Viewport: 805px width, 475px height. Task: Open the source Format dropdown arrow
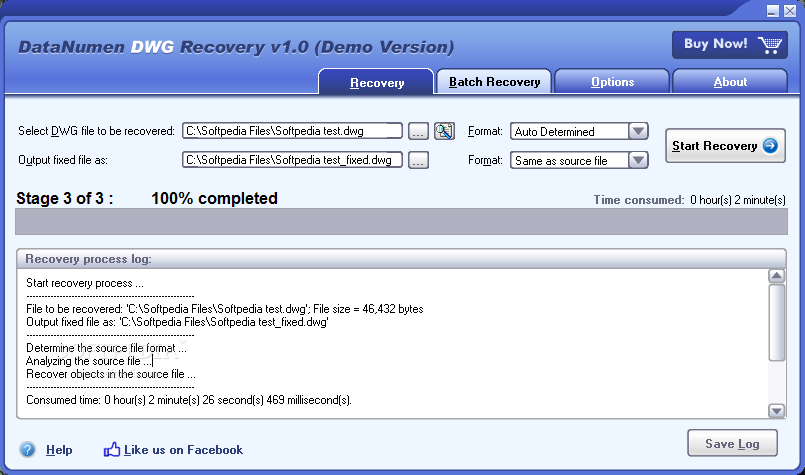(638, 131)
